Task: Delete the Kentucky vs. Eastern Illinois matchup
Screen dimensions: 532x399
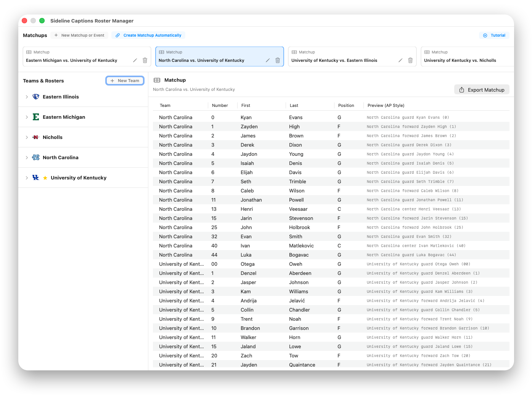Action: (410, 60)
